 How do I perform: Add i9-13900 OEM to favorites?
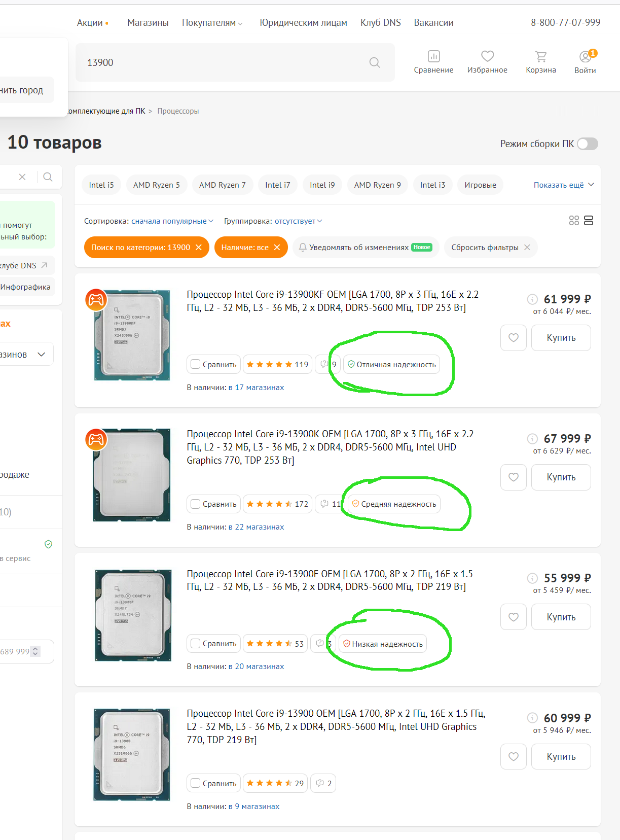click(514, 756)
